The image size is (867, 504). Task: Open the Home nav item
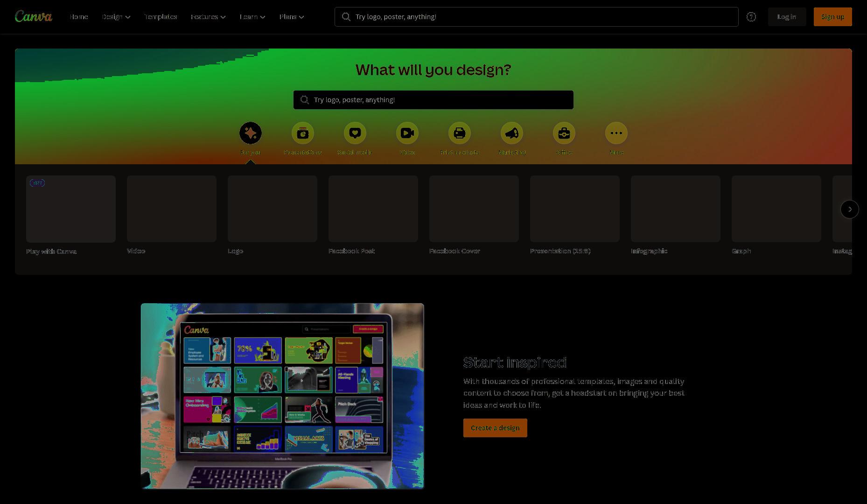pos(79,17)
